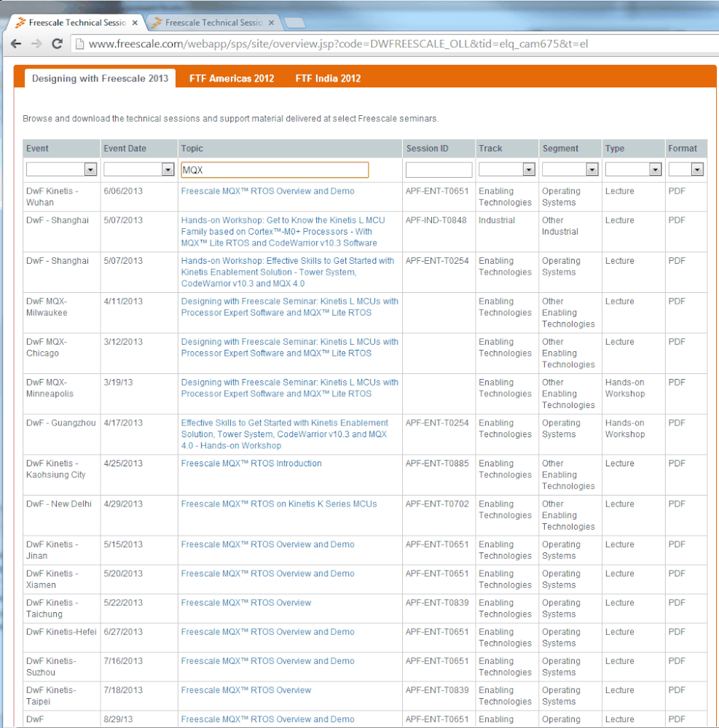Expand the Track filter dropdown

point(528,169)
